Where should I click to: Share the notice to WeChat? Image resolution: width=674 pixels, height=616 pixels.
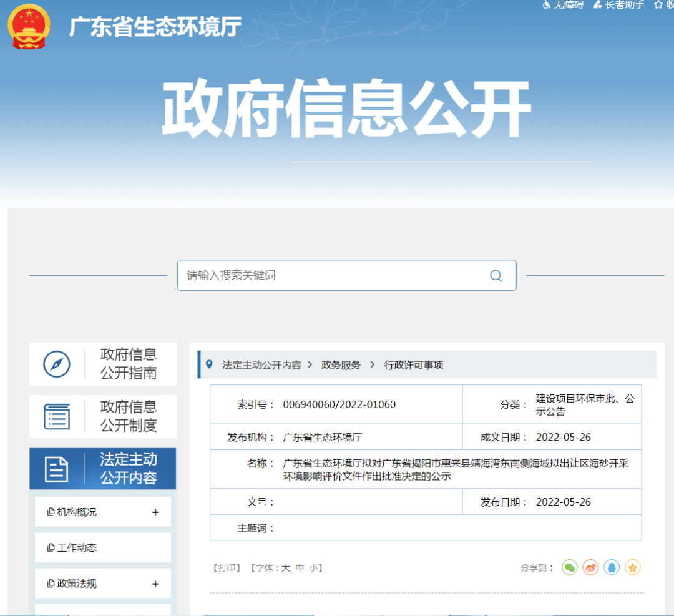click(x=569, y=567)
